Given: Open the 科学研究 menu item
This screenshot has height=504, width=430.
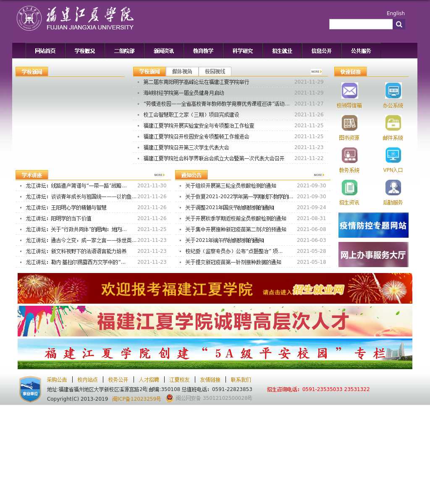Looking at the screenshot, I should point(243,51).
